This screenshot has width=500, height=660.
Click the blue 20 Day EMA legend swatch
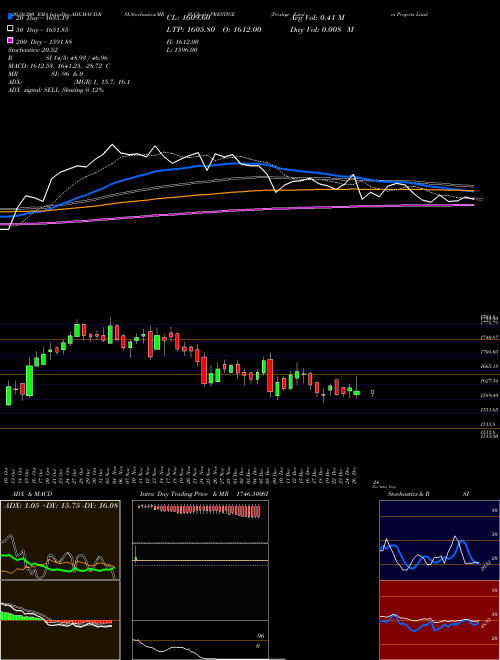click(x=10, y=17)
